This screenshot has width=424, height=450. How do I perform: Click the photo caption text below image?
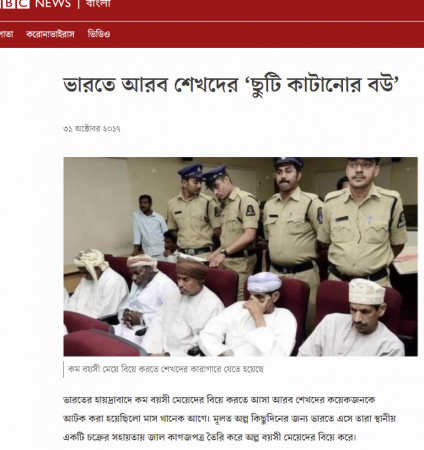coord(166,369)
